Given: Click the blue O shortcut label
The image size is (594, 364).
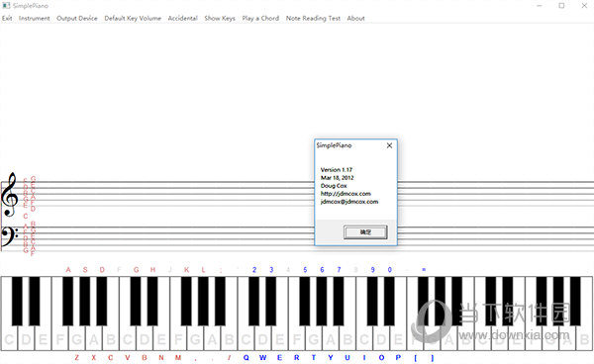Looking at the screenshot, I should coord(381,357).
